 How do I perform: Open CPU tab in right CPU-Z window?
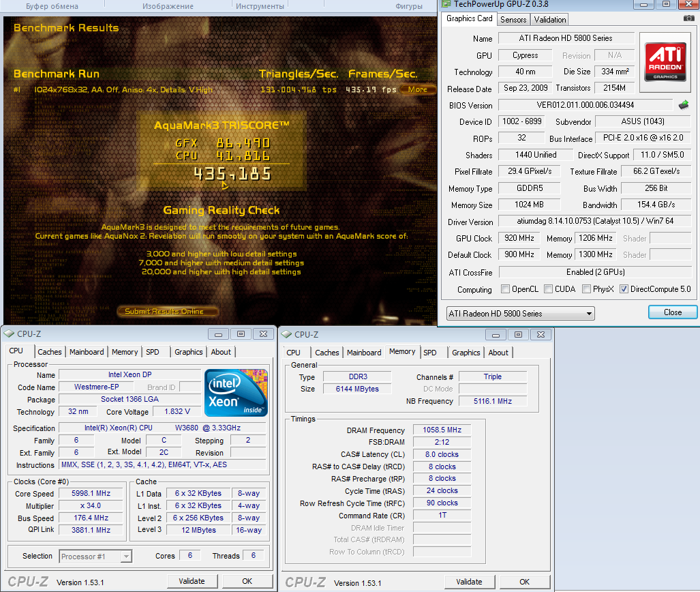(x=293, y=353)
